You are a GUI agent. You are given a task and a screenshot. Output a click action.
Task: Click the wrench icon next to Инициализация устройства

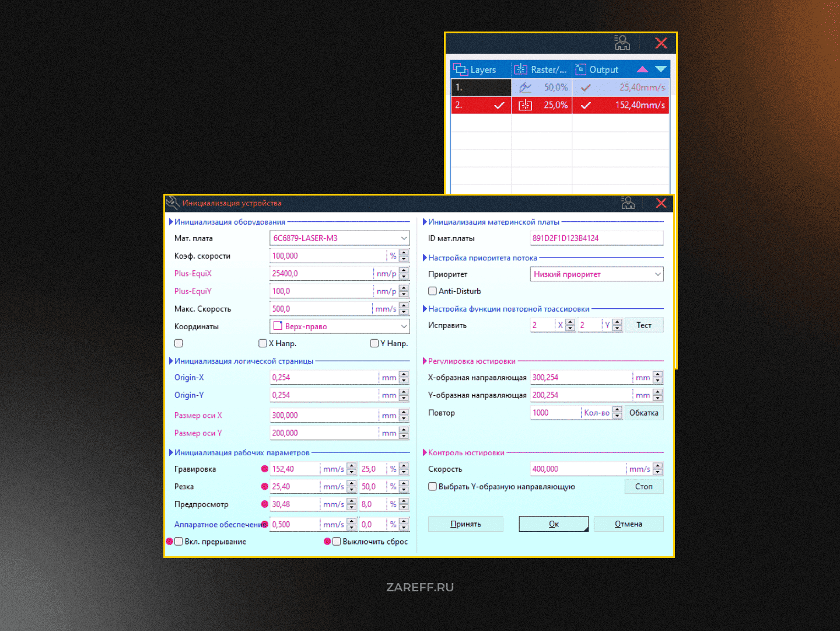173,203
